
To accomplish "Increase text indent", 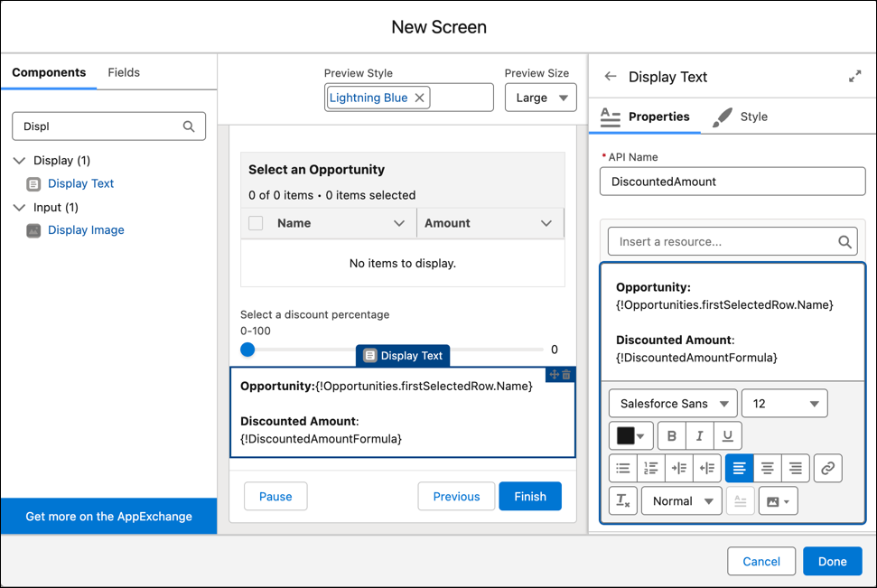I will click(x=679, y=468).
